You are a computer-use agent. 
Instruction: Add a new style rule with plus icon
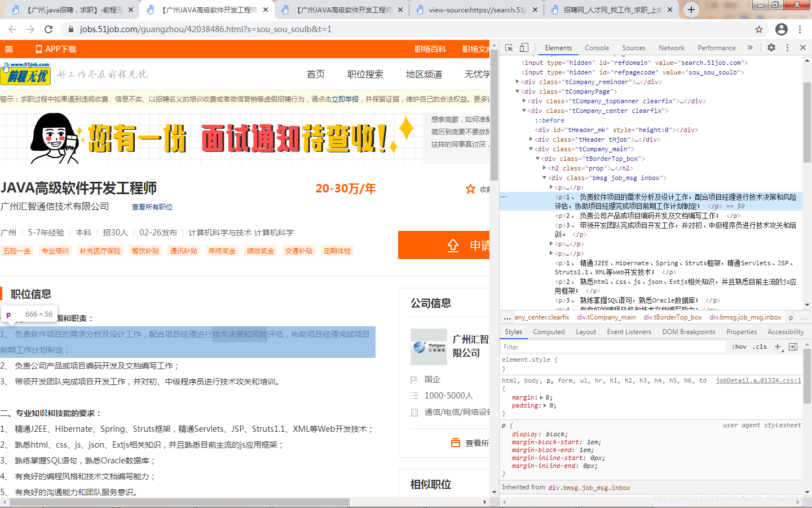click(778, 347)
